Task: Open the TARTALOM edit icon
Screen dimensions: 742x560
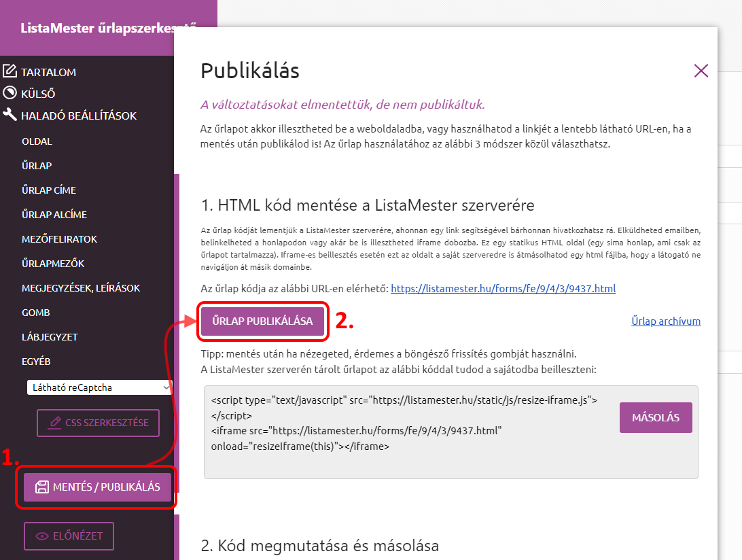Action: [10, 71]
